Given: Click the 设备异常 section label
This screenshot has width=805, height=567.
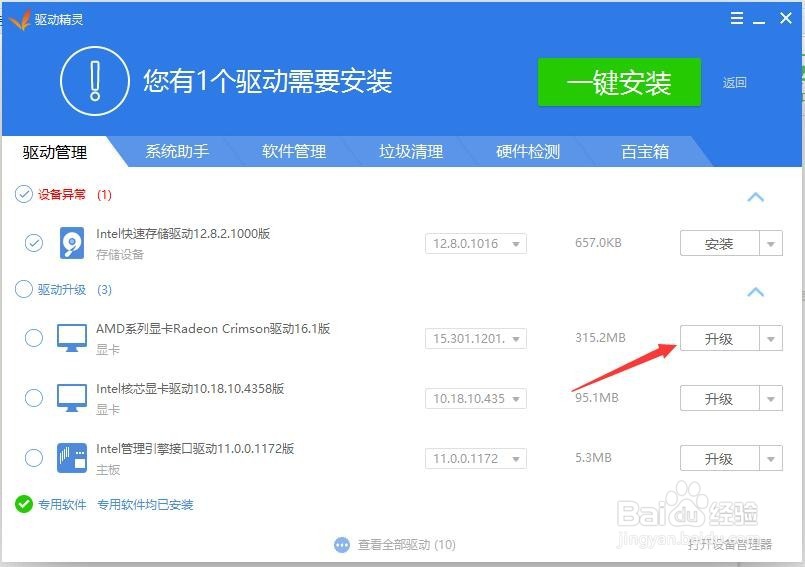Looking at the screenshot, I should 62,195.
